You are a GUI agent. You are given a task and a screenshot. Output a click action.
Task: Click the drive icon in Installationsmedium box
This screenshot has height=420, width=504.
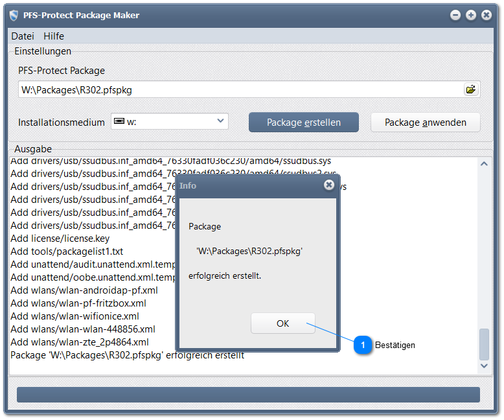(x=119, y=121)
